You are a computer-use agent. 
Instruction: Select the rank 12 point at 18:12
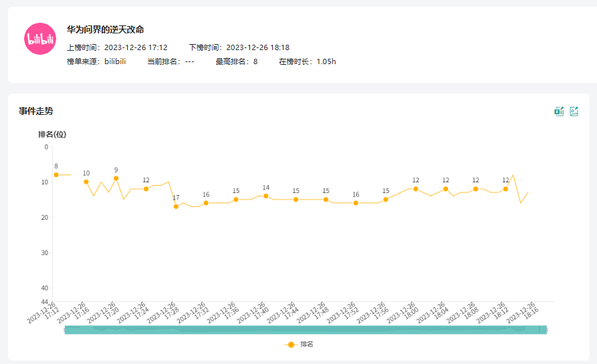[505, 189]
